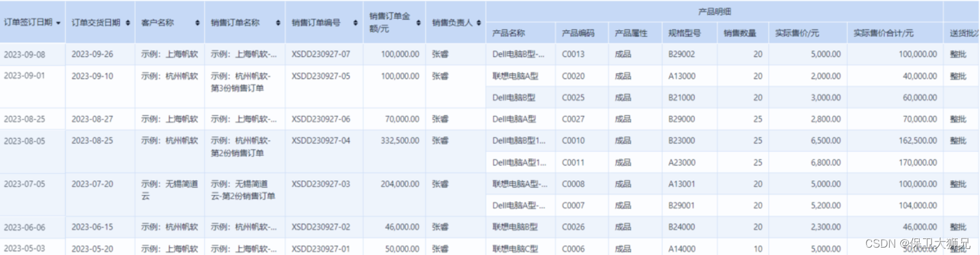Click order number XSDD230927-07

click(321, 54)
